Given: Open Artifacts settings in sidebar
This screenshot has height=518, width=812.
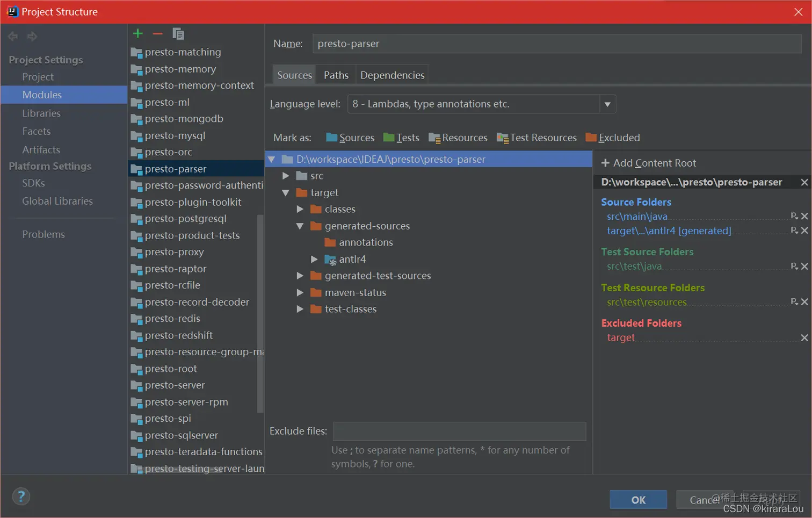Looking at the screenshot, I should coord(41,149).
